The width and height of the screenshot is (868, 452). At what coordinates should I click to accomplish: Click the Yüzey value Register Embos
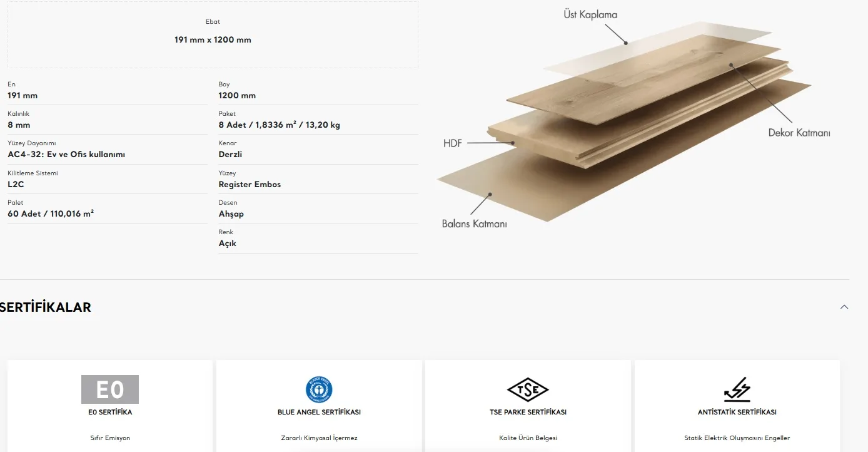[x=250, y=185]
